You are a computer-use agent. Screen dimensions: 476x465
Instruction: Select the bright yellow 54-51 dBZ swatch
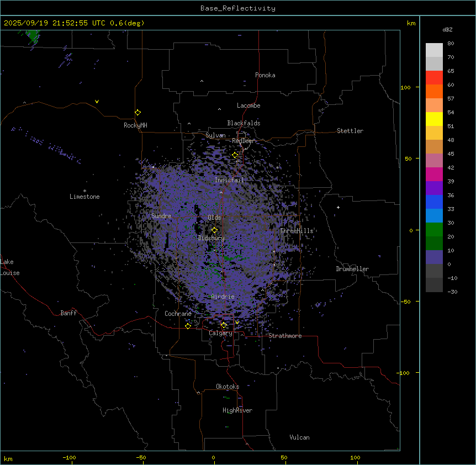point(434,119)
